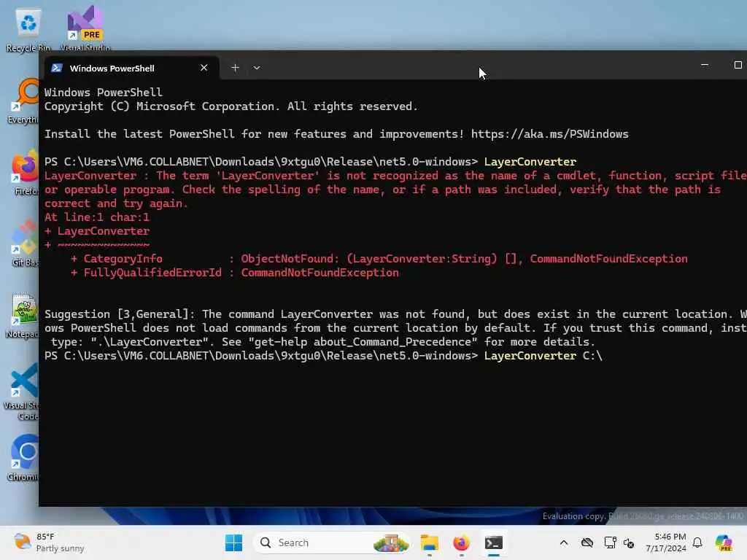Minimize the PowerShell terminal window

[705, 65]
